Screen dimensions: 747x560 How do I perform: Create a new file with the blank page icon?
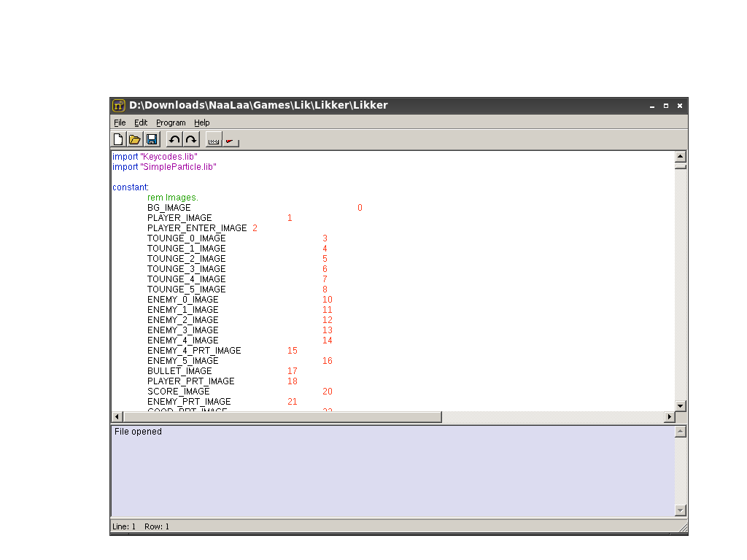pos(118,139)
